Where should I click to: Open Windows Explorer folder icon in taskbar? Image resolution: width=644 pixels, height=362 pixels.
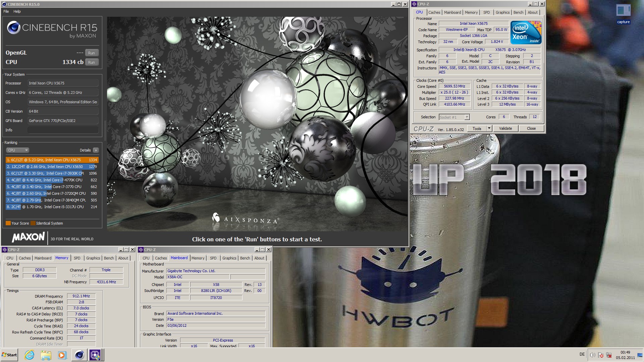[46, 355]
